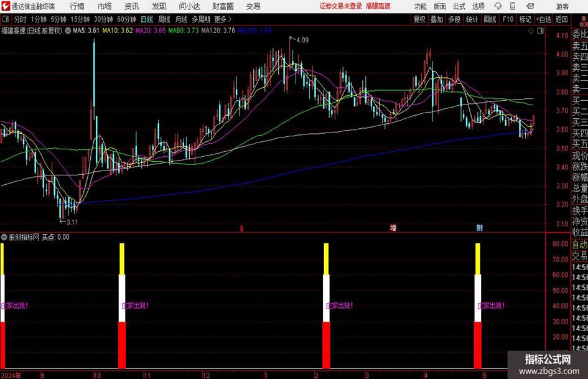This screenshot has width=588, height=379.
Task: Click the MA5: 3.61 value label
Action: click(x=86, y=30)
